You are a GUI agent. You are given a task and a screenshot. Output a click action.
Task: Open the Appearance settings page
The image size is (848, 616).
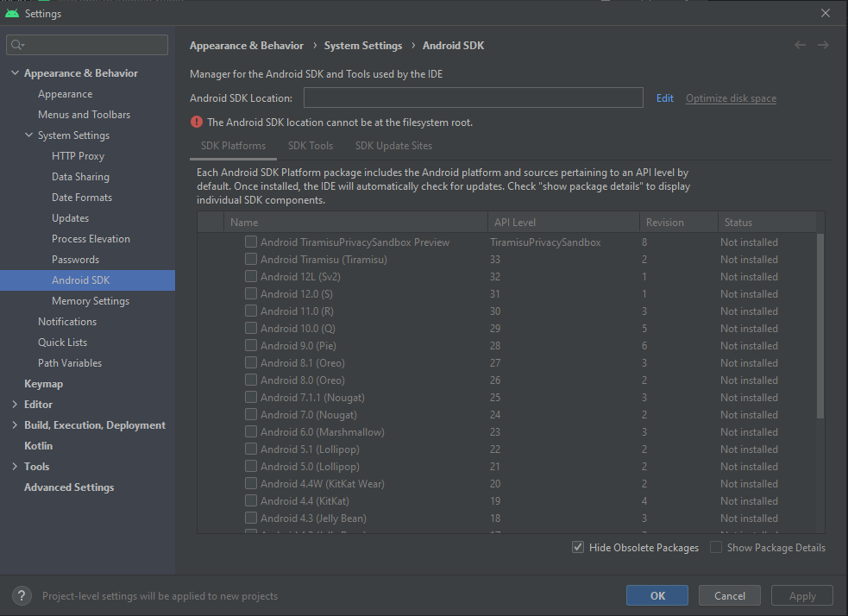click(65, 94)
